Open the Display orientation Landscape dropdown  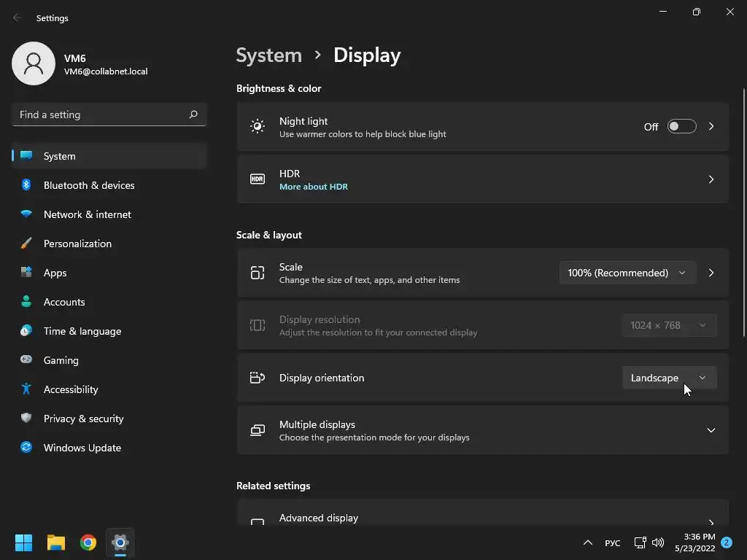pos(670,378)
